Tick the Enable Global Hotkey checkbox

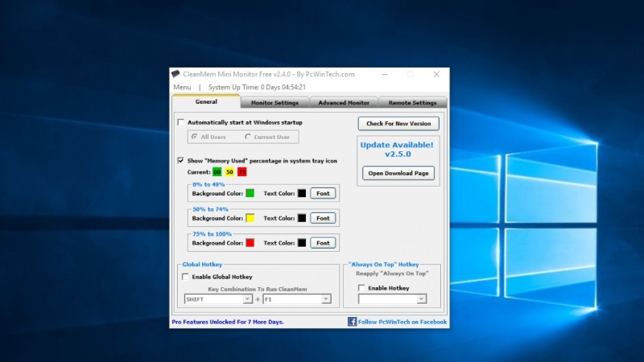point(186,277)
